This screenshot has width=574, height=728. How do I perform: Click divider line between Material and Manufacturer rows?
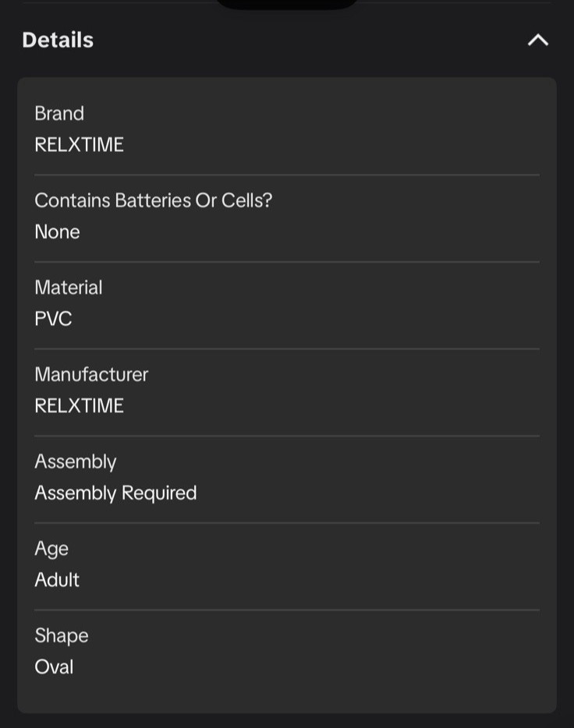286,348
